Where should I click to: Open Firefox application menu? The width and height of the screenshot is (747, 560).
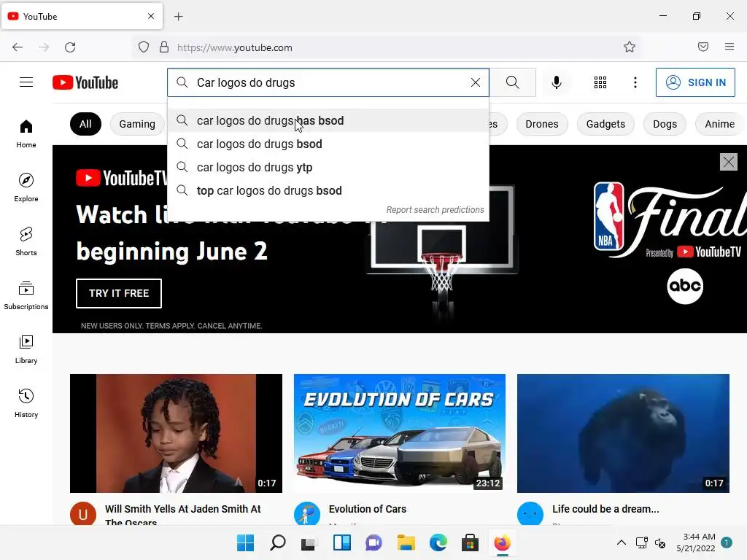[729, 47]
